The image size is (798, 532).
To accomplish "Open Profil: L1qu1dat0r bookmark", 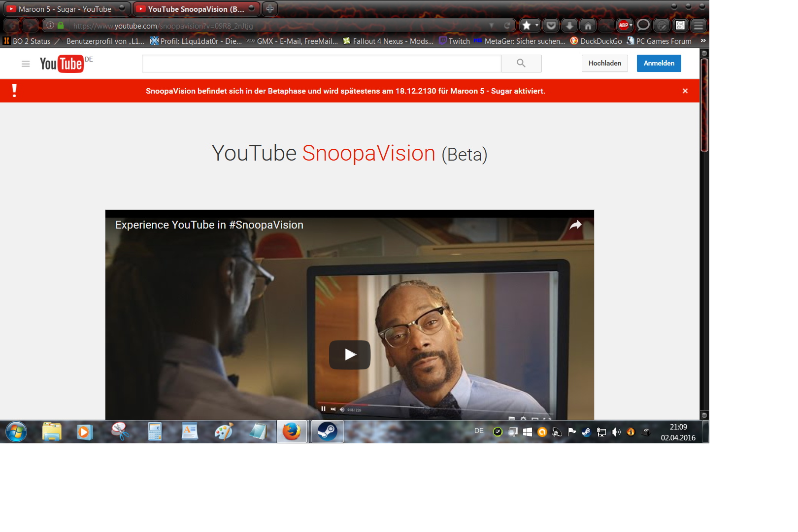I will (x=196, y=41).
